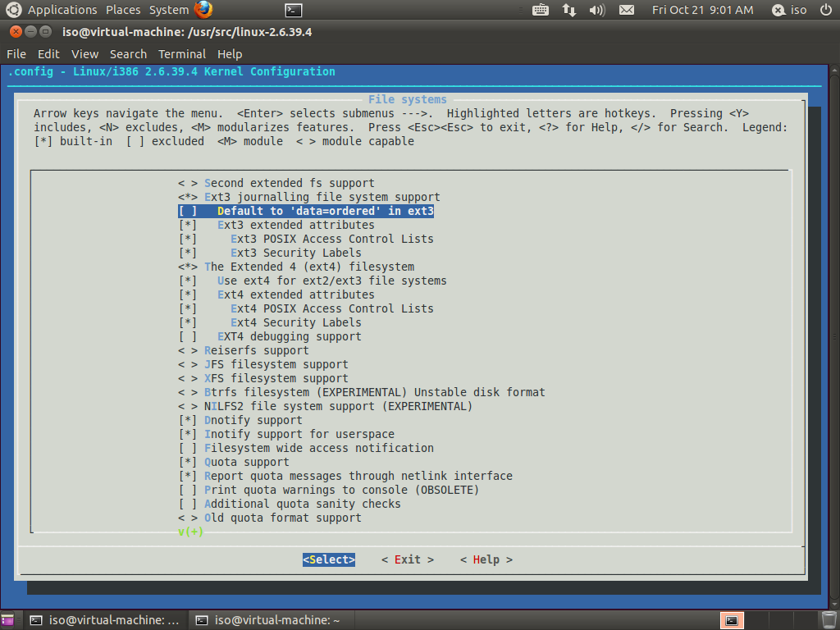Screen dimensions: 840x630
Task: Select JFS filesystem support entry
Action: (x=263, y=364)
